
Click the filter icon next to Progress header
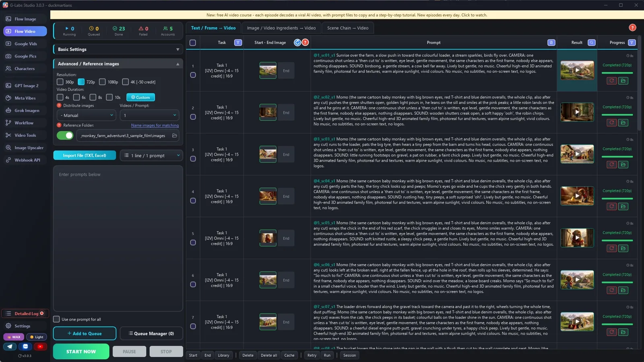632,43
